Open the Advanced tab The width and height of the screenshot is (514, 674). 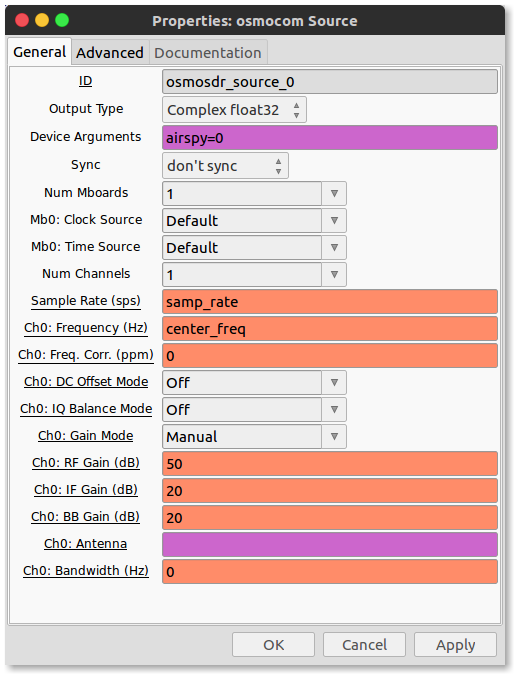click(110, 53)
